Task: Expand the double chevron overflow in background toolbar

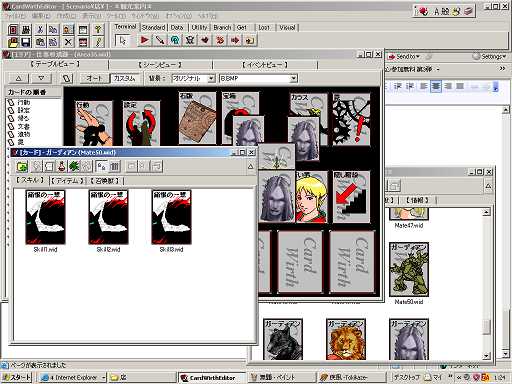Action: (x=502, y=69)
